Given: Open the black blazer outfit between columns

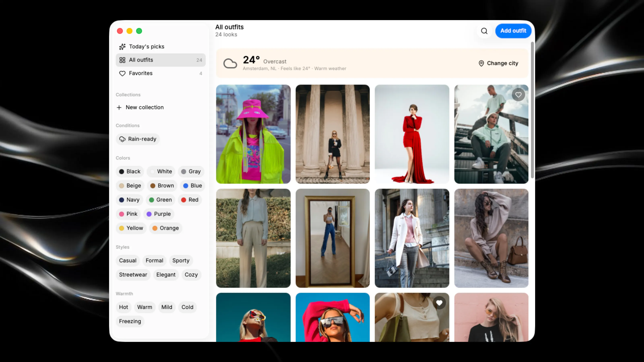Looking at the screenshot, I should pyautogui.click(x=332, y=134).
